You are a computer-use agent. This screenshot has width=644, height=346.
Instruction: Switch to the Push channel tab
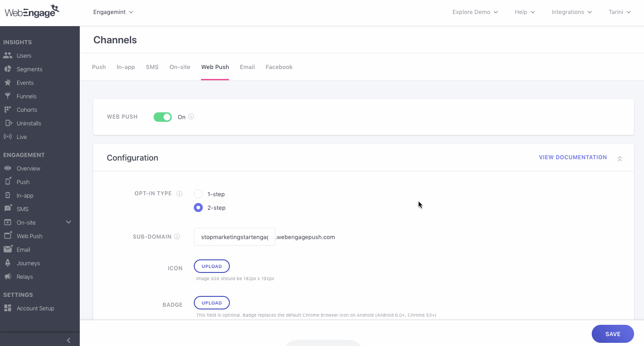[99, 67]
